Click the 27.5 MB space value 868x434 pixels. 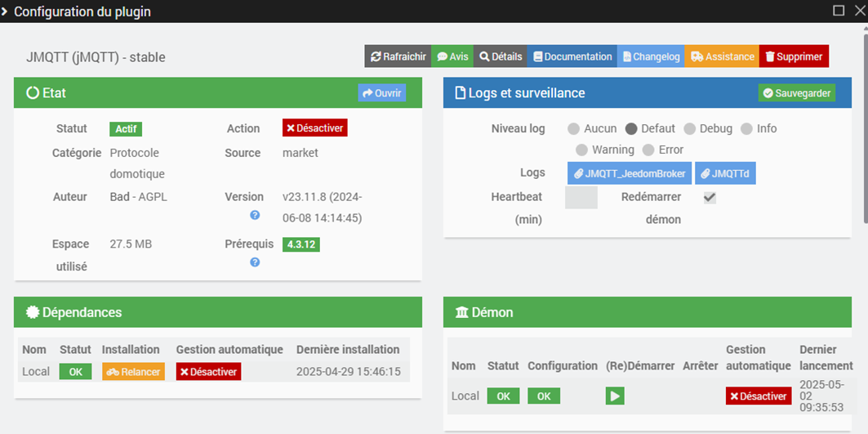[131, 244]
